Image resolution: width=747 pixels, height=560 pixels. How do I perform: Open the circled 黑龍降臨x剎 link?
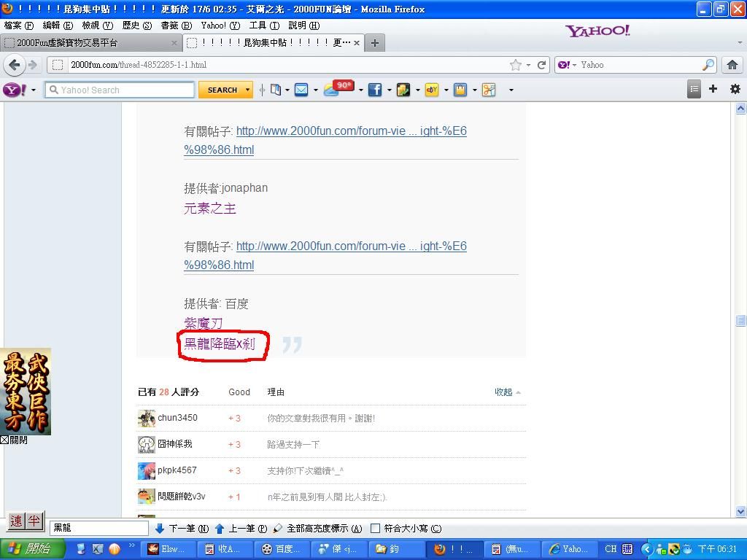[219, 344]
